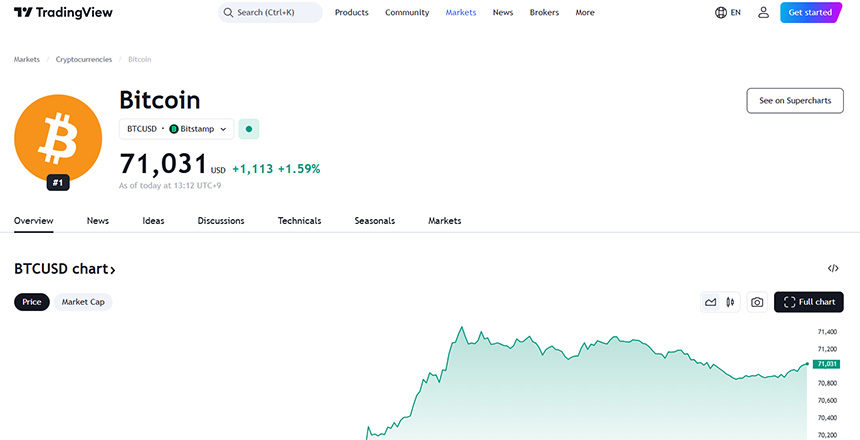The image size is (860, 440).
Task: Open the BTCUSD chart heading link
Action: pos(65,269)
